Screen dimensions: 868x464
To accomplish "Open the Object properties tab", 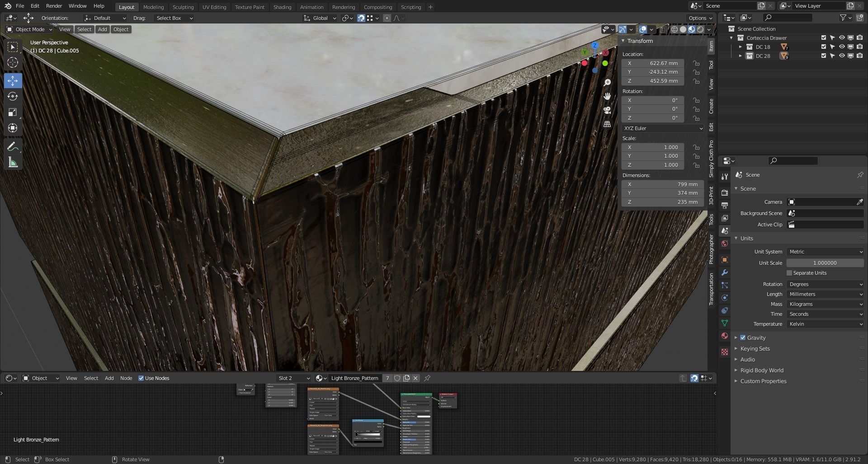I will 725,260.
